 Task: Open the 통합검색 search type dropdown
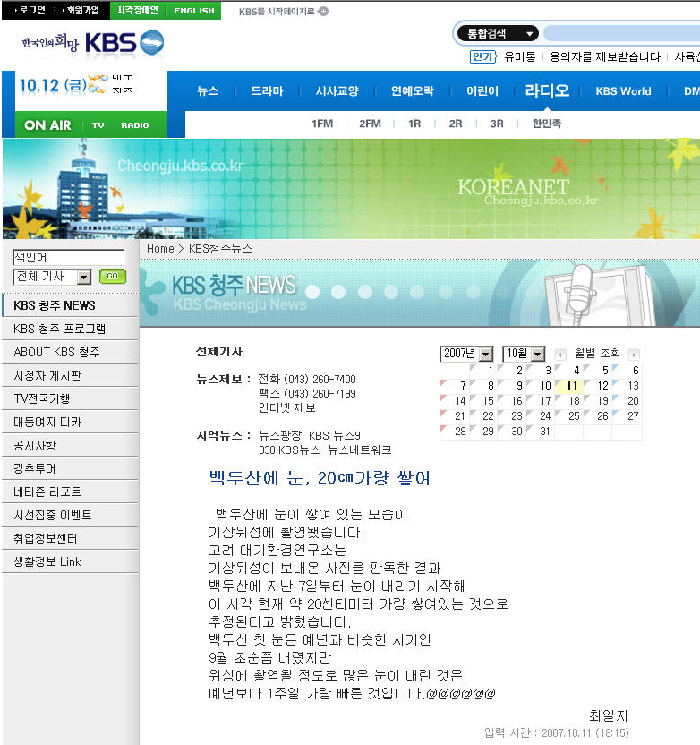(497, 33)
